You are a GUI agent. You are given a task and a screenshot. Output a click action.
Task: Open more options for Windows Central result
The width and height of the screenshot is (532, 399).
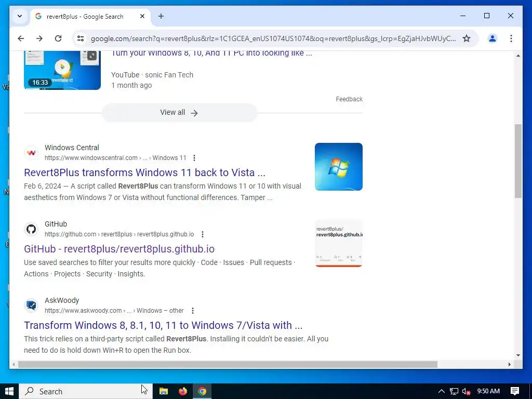194,158
